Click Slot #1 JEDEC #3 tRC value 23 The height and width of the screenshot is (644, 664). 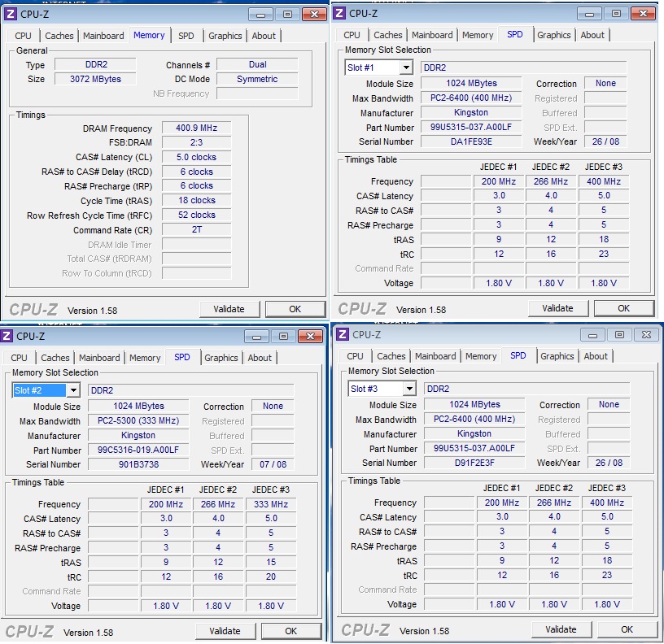coord(604,254)
